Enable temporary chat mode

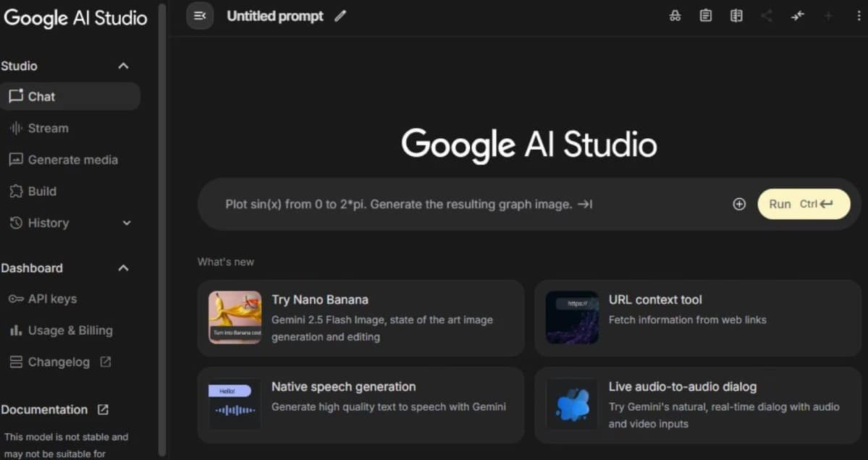(675, 15)
